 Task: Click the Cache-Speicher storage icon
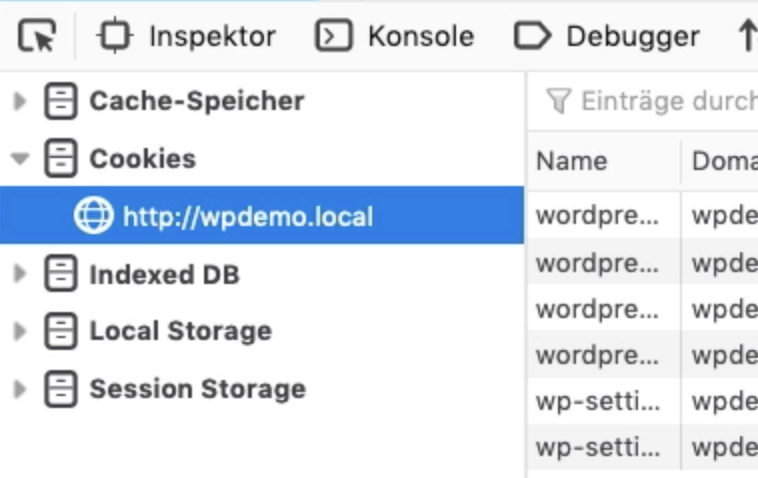pyautogui.click(x=60, y=101)
